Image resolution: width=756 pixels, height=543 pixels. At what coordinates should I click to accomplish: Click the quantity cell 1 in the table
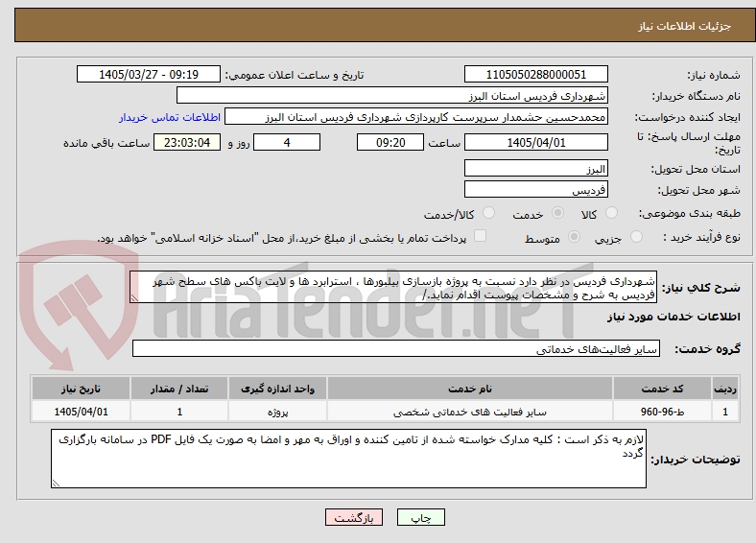pos(179,412)
